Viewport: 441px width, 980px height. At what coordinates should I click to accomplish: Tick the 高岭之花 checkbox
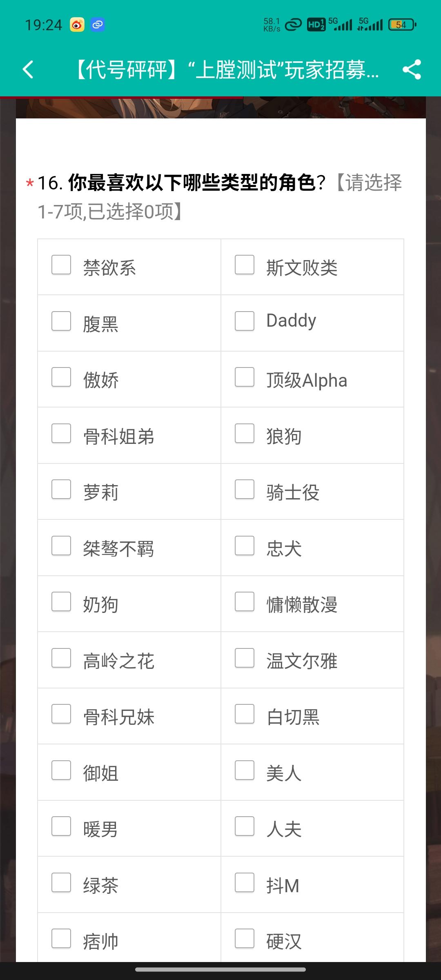[61, 658]
